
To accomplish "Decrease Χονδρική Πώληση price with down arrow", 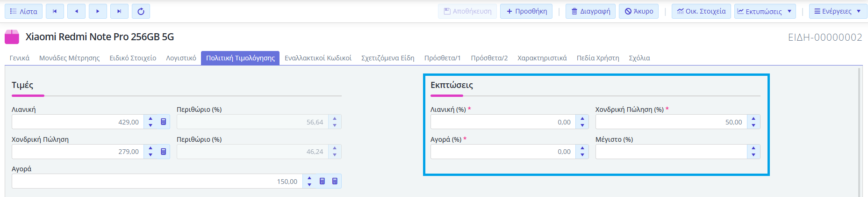I will click(x=151, y=154).
